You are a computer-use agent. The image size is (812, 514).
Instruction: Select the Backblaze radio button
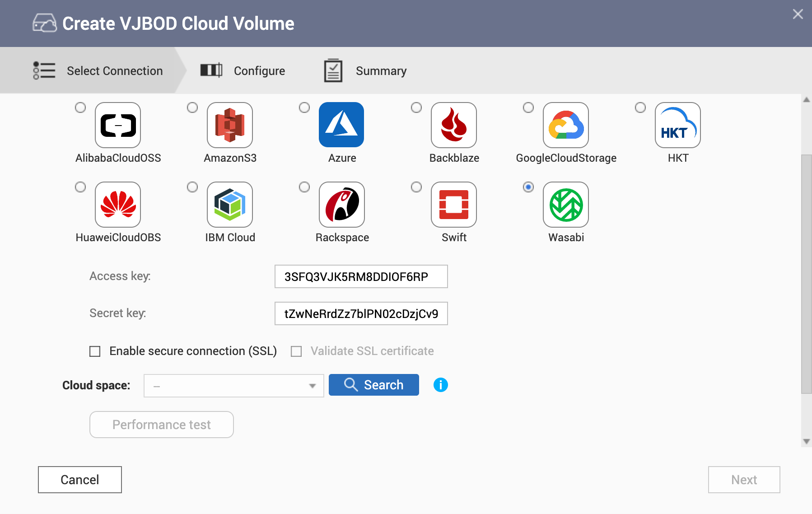click(x=416, y=107)
